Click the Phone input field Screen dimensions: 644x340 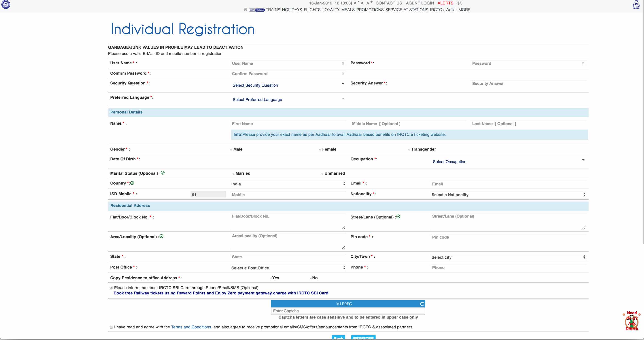click(x=508, y=268)
